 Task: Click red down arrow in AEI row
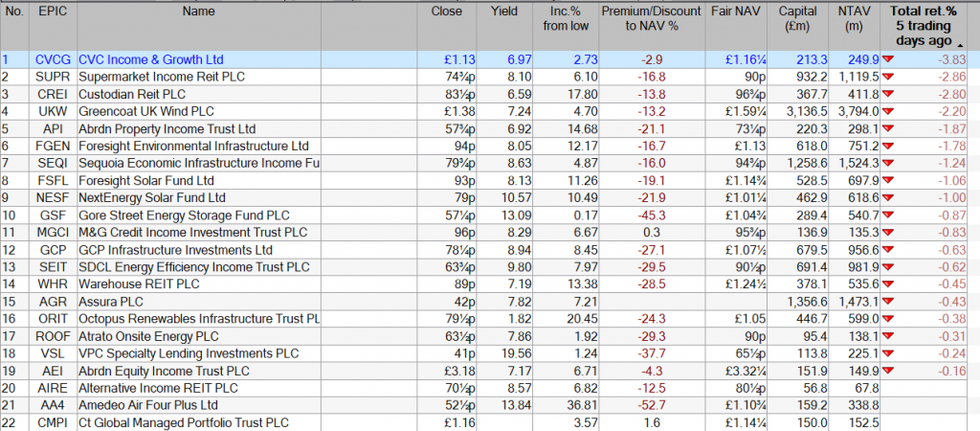pyautogui.click(x=887, y=371)
